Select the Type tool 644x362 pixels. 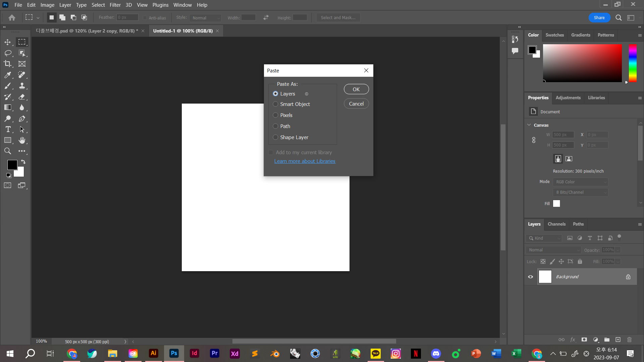click(7, 129)
